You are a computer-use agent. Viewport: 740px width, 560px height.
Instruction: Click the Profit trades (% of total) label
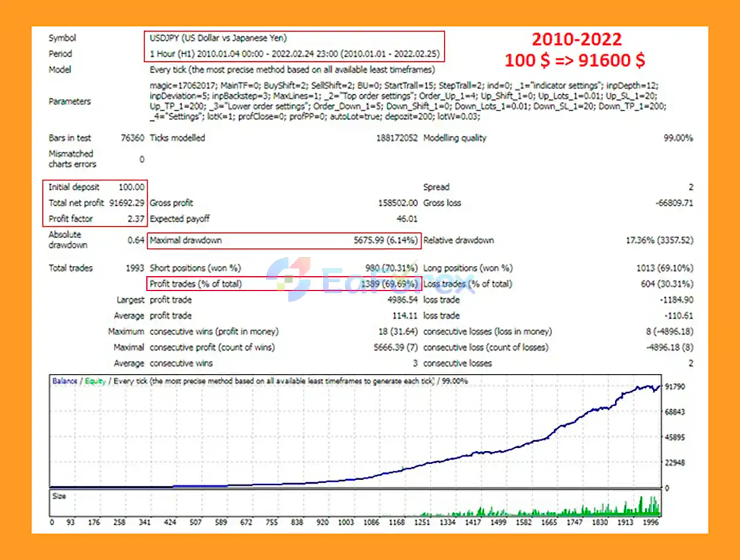pos(195,284)
